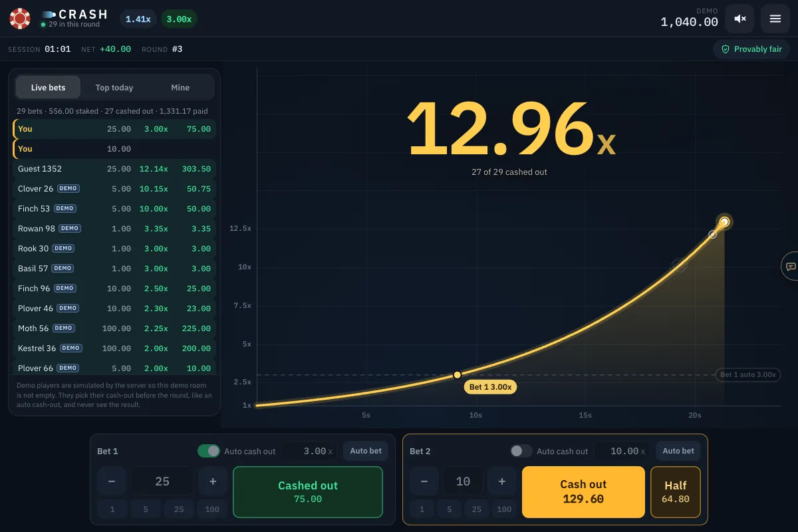The height and width of the screenshot is (532, 798).
Task: Switch to the Live bets tab
Action: click(x=48, y=87)
